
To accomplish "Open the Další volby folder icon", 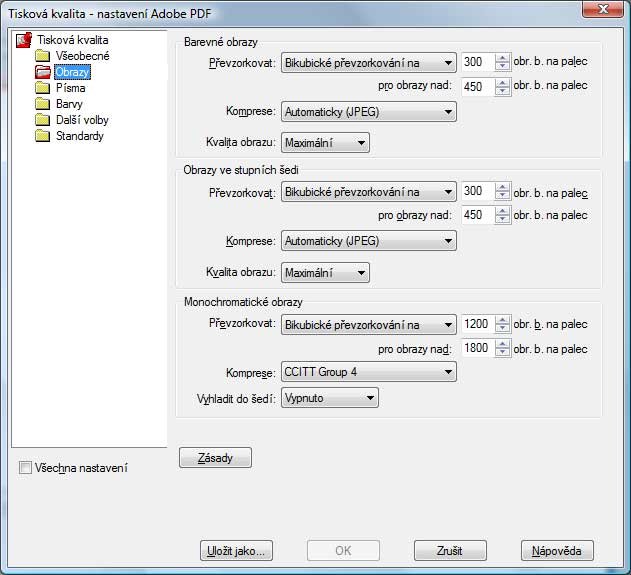I will (42, 120).
